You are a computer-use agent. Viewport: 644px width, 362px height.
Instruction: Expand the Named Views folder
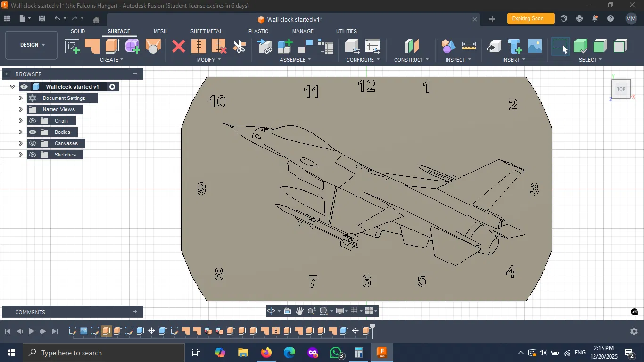[21, 109]
